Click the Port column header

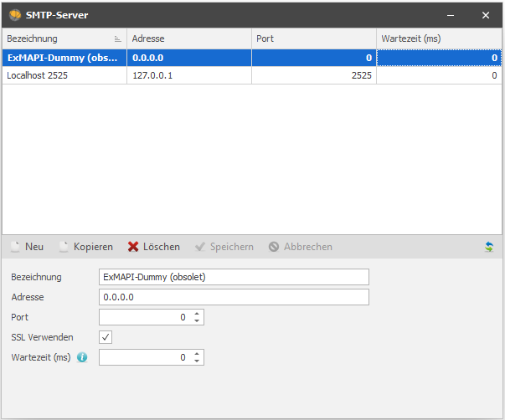(313, 38)
